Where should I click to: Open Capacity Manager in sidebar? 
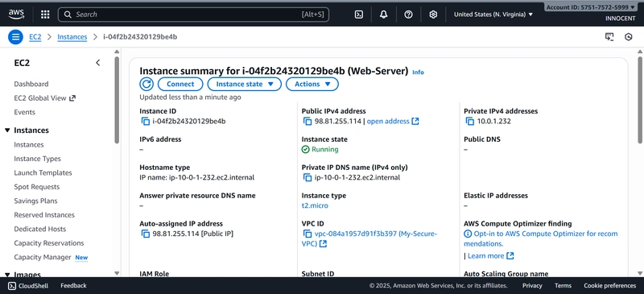tap(43, 257)
